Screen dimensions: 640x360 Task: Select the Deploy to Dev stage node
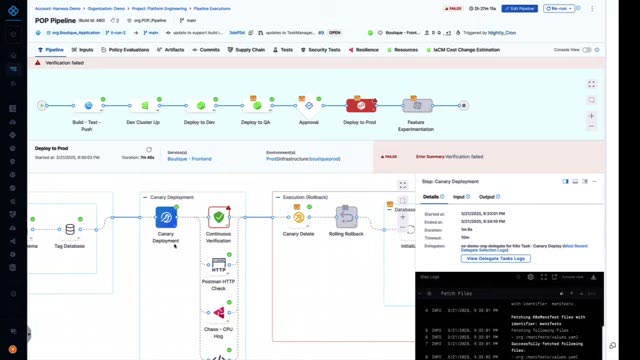pyautogui.click(x=201, y=106)
